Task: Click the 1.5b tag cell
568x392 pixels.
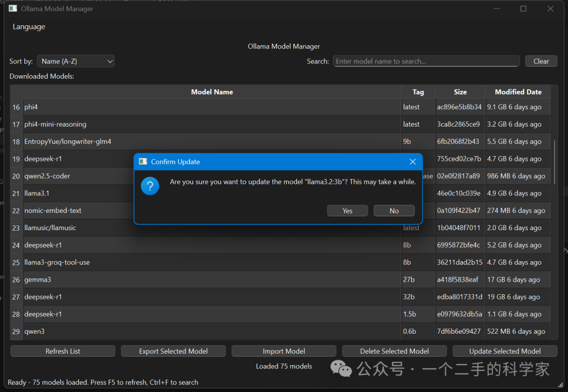Action: (x=418, y=314)
